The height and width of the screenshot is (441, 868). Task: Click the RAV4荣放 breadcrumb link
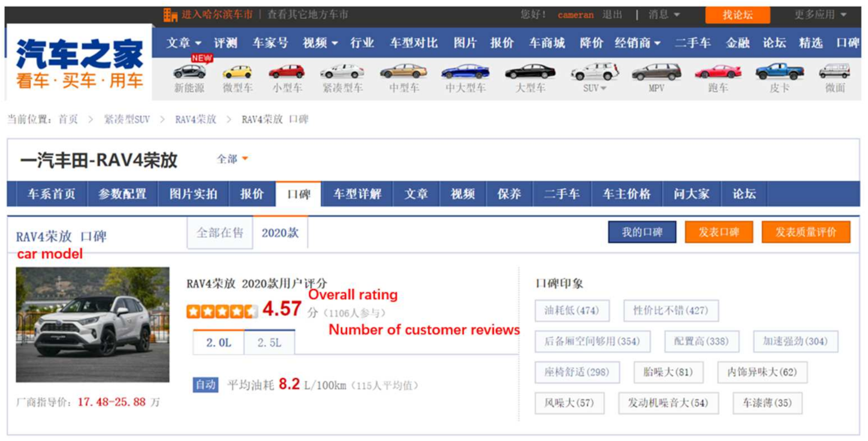tap(196, 119)
